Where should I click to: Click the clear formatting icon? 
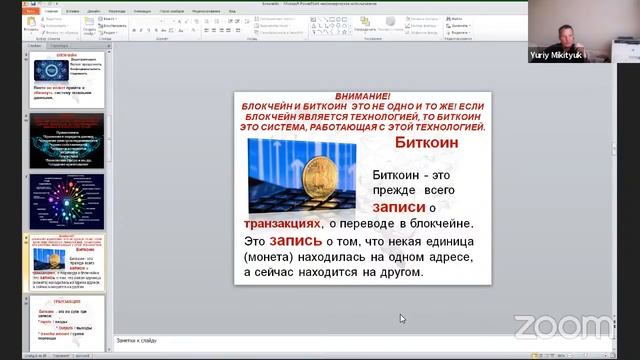196,21
